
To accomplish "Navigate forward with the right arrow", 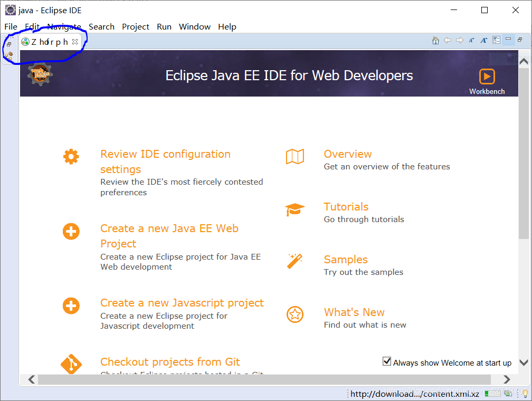I will [x=459, y=41].
